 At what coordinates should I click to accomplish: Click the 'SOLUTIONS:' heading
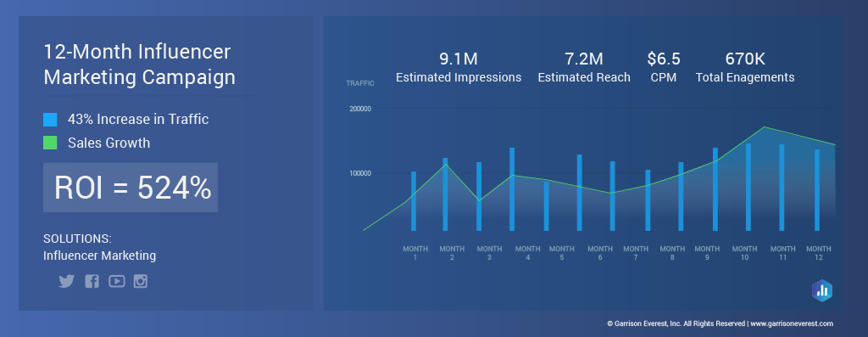tap(77, 239)
